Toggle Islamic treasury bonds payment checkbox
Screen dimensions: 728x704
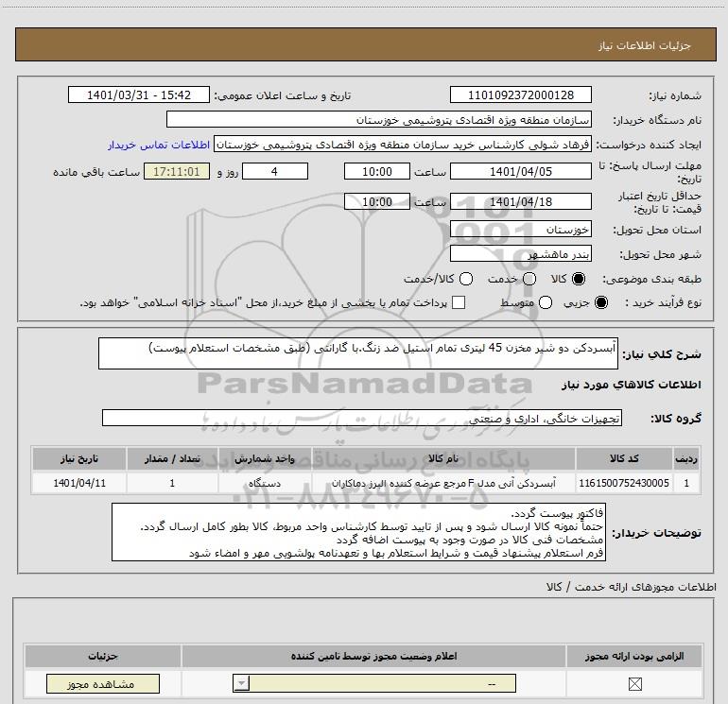point(459,302)
